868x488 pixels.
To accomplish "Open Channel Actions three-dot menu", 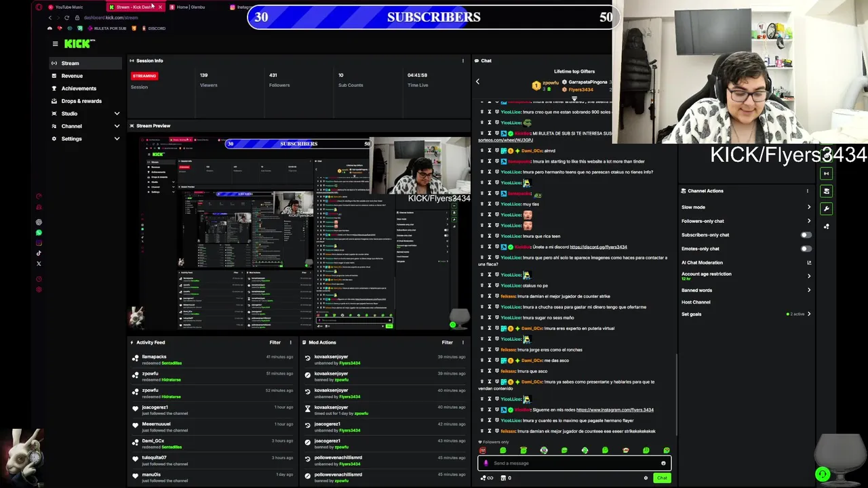I will point(807,190).
